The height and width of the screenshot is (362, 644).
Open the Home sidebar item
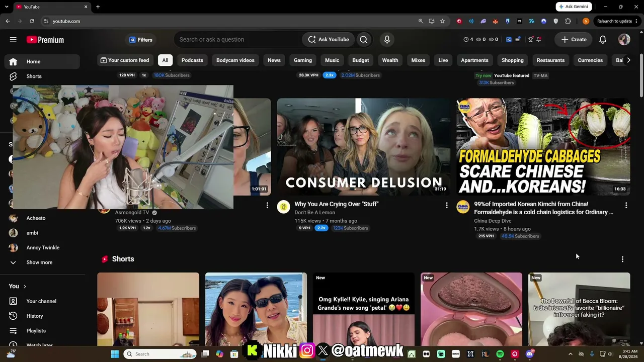pyautogui.click(x=42, y=61)
